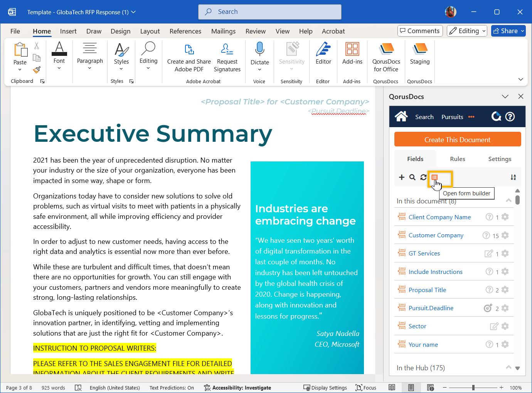
Task: Toggle Text Predictions in status bar
Action: pos(172,388)
